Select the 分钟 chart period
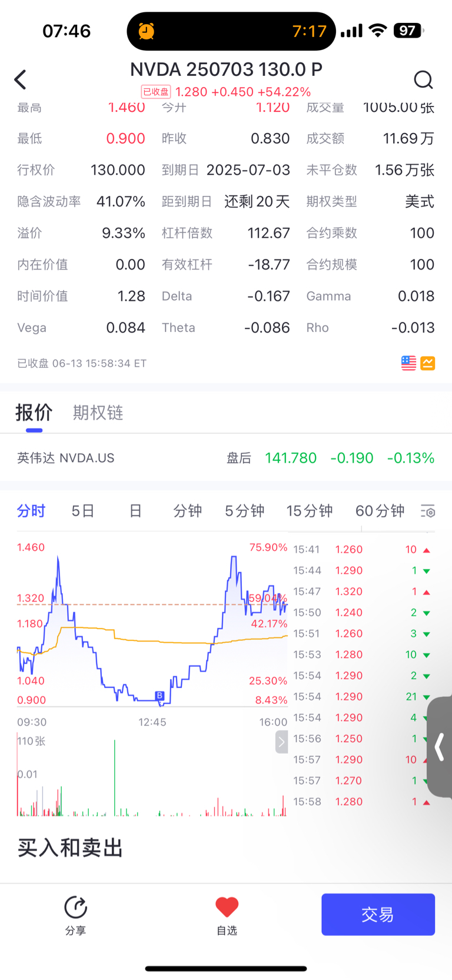Image resolution: width=452 pixels, height=980 pixels. pos(188,511)
